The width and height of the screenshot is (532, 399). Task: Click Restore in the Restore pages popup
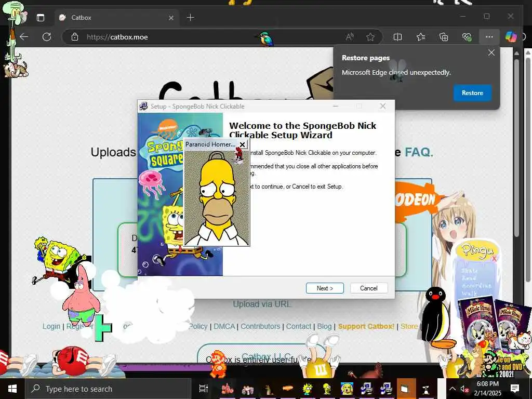(472, 92)
